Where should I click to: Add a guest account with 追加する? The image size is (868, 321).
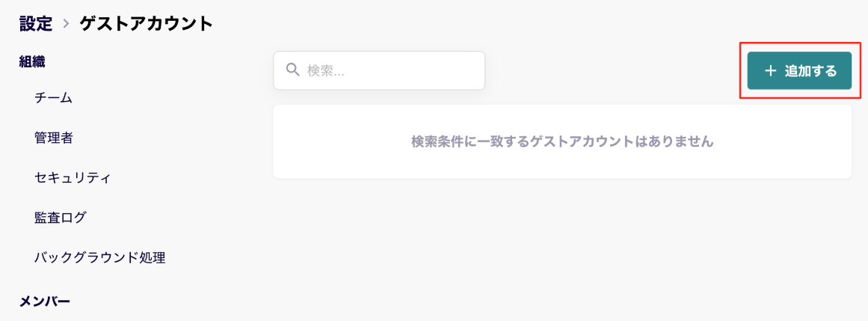(799, 70)
